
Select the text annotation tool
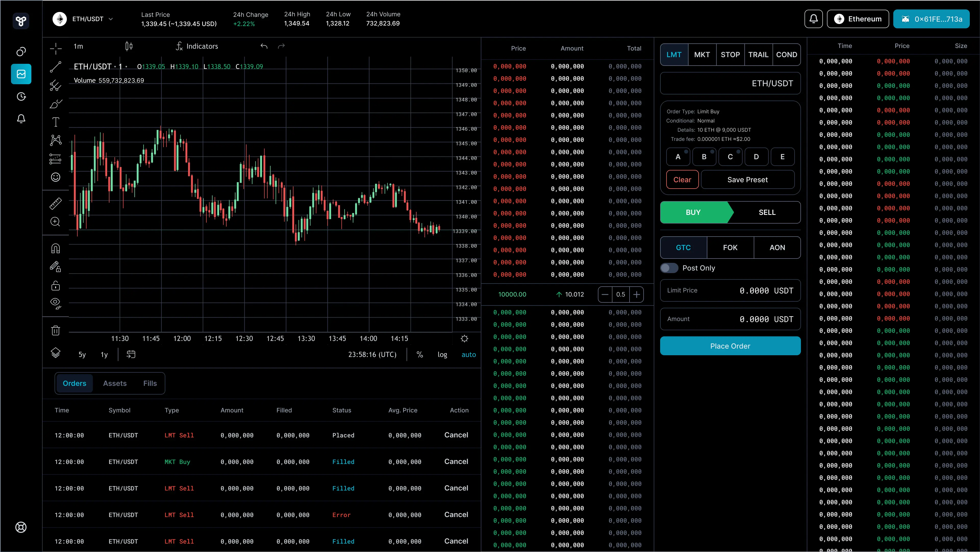[56, 122]
